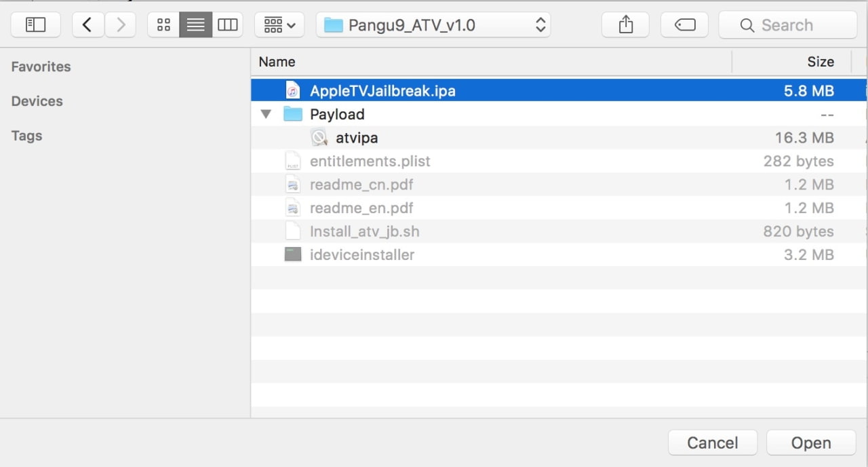Click the Favorites sidebar heading

point(41,67)
